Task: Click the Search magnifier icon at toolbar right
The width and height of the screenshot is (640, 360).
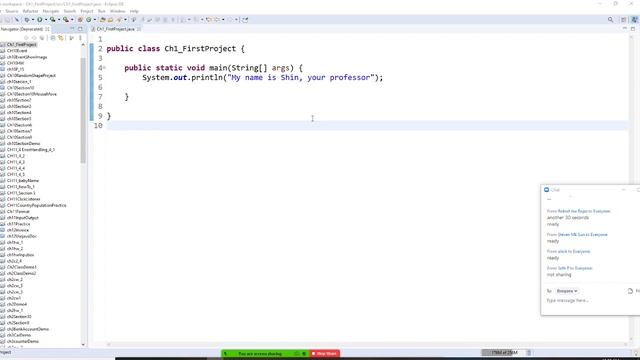Action: click(x=611, y=20)
